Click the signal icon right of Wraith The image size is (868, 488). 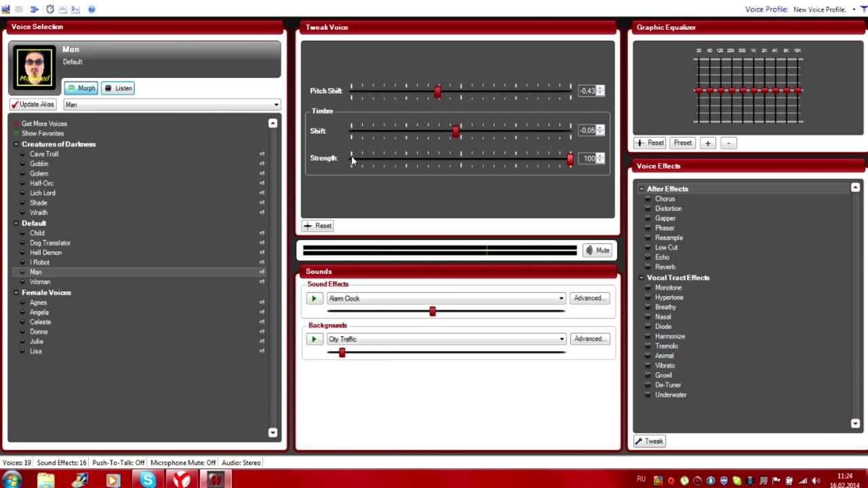[262, 213]
